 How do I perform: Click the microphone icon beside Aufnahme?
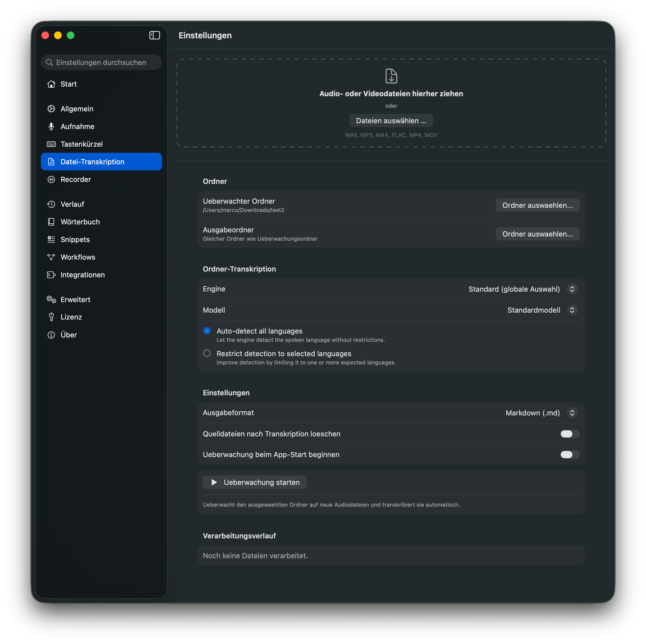pos(51,127)
